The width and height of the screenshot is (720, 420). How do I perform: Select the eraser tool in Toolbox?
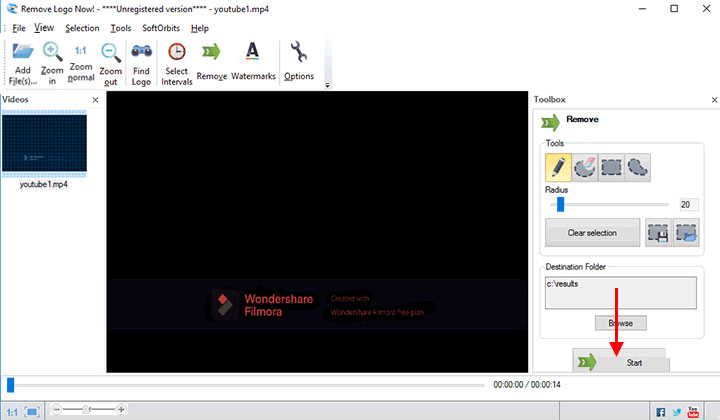pyautogui.click(x=584, y=166)
